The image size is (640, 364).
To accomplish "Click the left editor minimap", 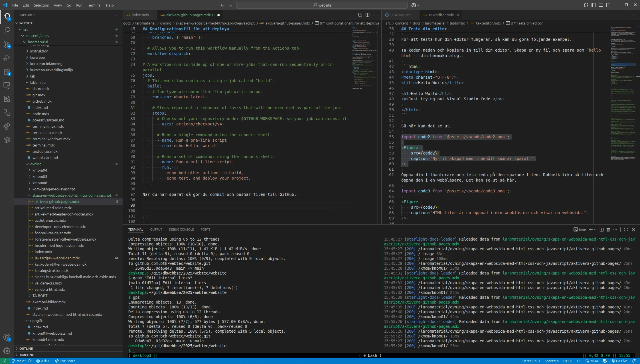I will (x=365, y=125).
